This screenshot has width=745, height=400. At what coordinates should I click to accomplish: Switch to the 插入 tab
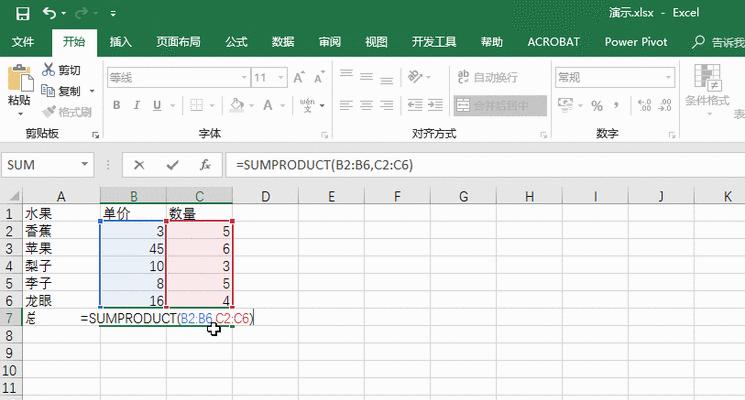(120, 42)
